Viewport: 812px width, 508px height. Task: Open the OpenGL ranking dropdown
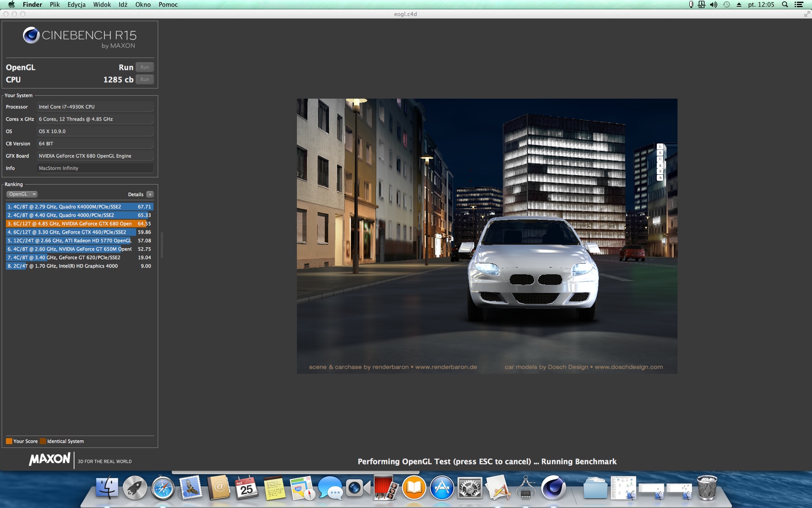pos(22,194)
